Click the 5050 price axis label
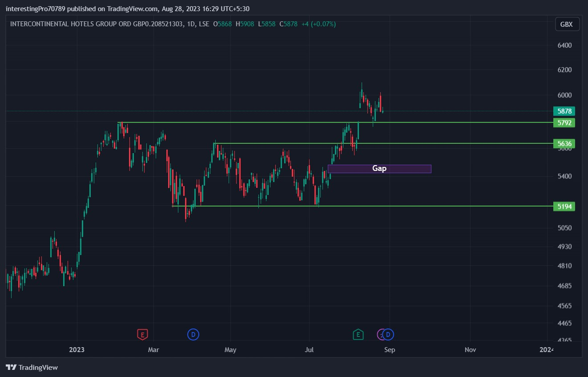 (564, 228)
